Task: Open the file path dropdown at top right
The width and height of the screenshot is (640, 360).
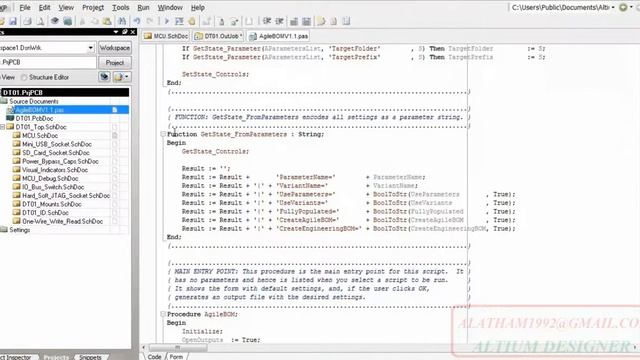Action: click(613, 7)
